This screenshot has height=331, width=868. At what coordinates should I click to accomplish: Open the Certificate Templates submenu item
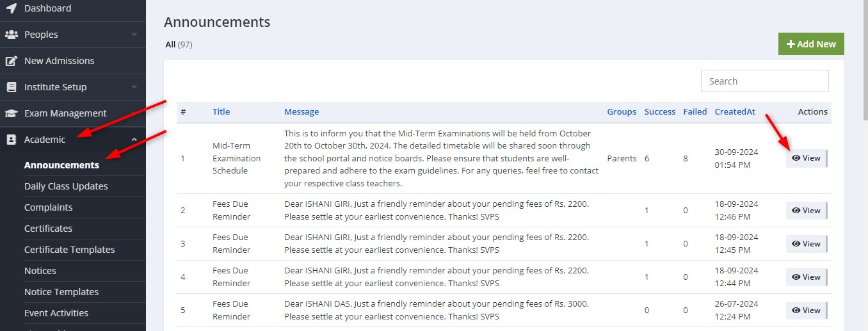pos(70,250)
